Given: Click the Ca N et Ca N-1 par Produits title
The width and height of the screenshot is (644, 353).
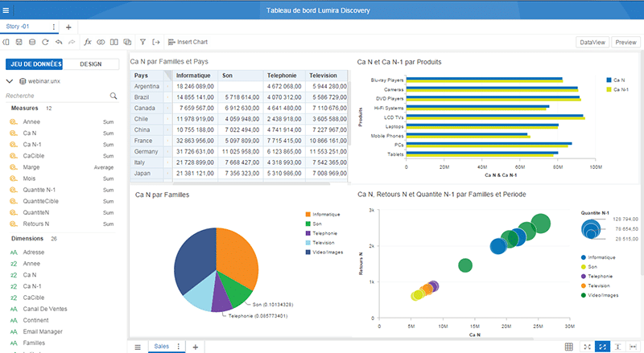Looking at the screenshot, I should pyautogui.click(x=399, y=62).
